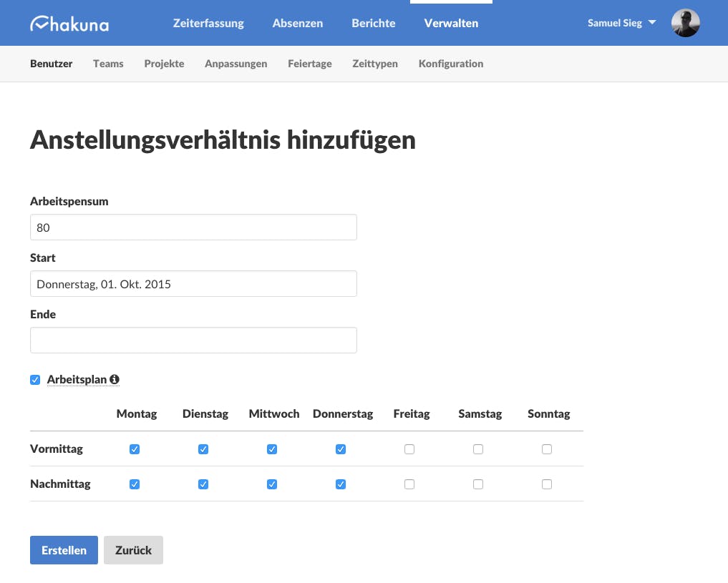Click the Vormittag row label
Image resolution: width=728 pixels, height=583 pixels.
point(57,449)
